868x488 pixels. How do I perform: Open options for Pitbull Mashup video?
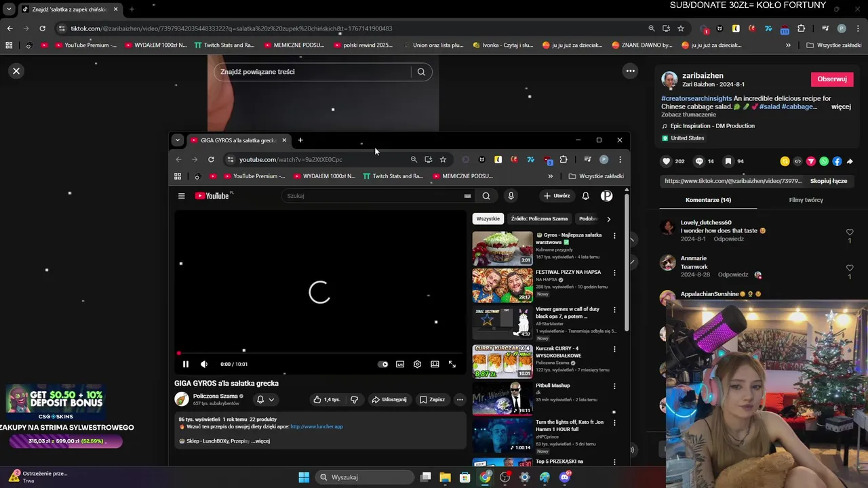click(x=614, y=386)
